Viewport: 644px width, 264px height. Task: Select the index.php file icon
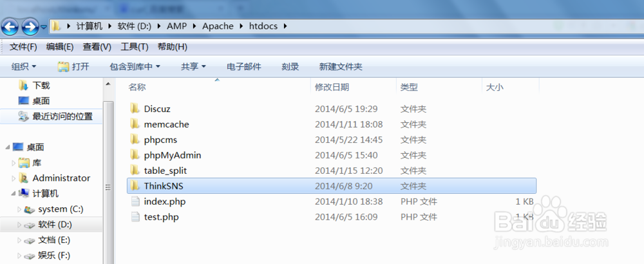tap(135, 202)
